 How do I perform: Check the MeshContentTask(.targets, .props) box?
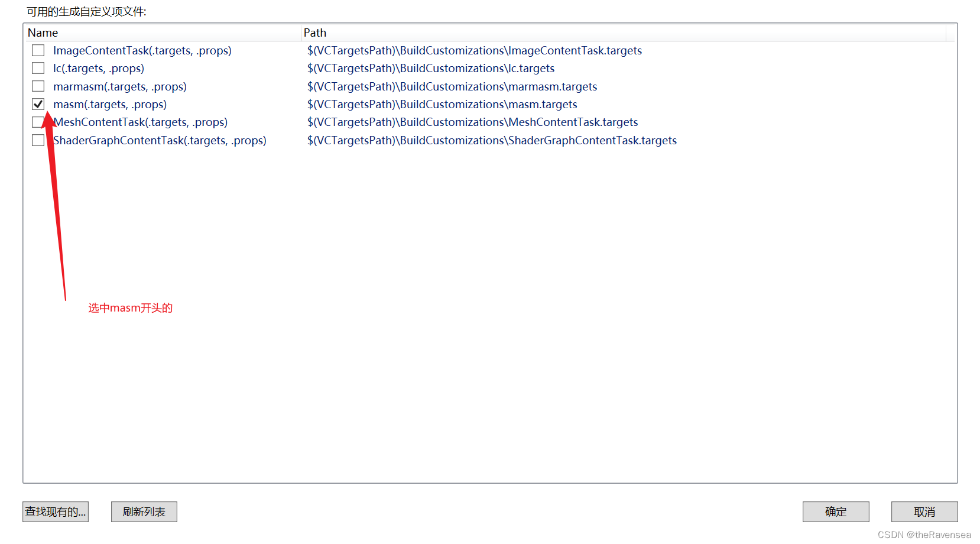(x=38, y=122)
